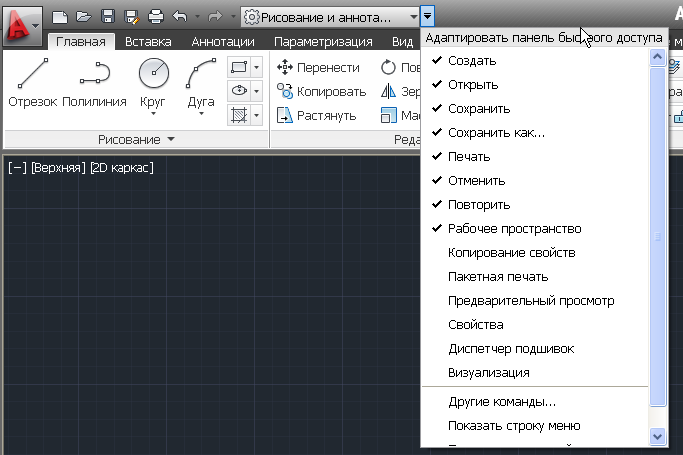Click the Растянуть (Stretch) tool
The height and width of the screenshot is (455, 683).
(x=317, y=116)
